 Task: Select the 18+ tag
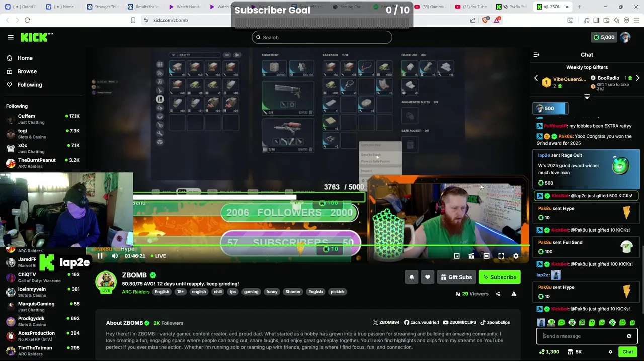pos(180,292)
